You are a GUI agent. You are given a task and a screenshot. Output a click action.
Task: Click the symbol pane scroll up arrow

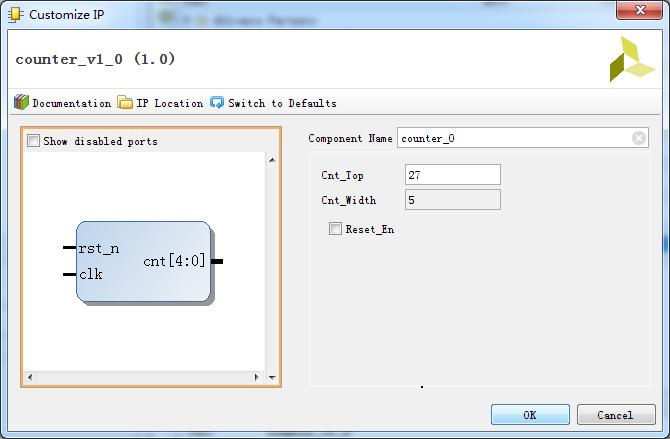click(272, 160)
